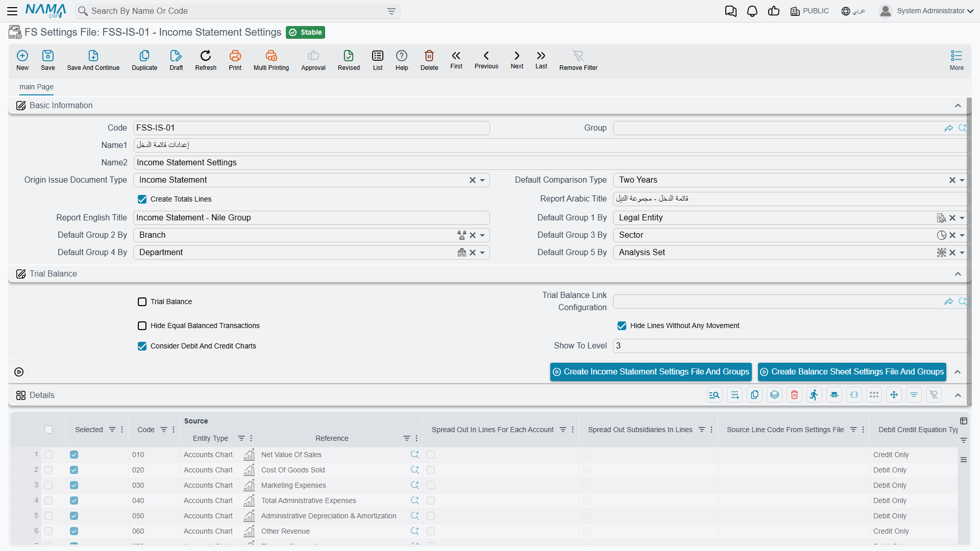Viewport: 980px width, 551px height.
Task: Click the PUBLIC company link
Action: click(810, 11)
